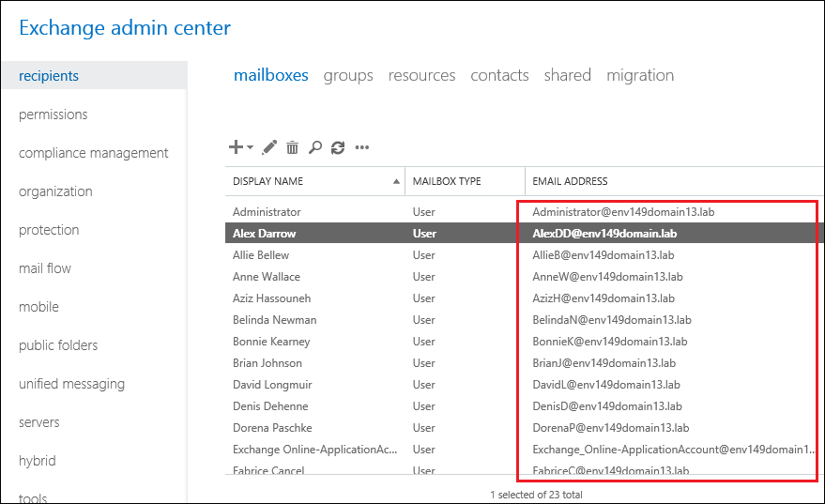The height and width of the screenshot is (504, 825).
Task: Select the Allie Bellew mailbox row
Action: click(524, 254)
